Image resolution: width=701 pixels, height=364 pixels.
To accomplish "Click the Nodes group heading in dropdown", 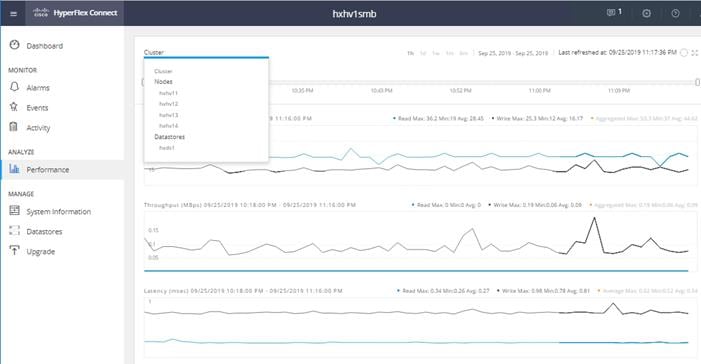I will pos(163,82).
